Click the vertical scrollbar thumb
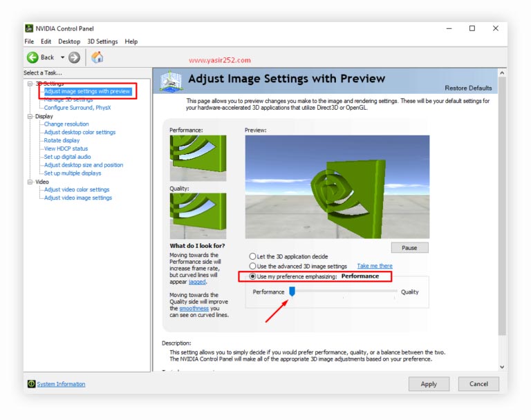Image resolution: width=531 pixels, height=420 pixels. click(502, 206)
